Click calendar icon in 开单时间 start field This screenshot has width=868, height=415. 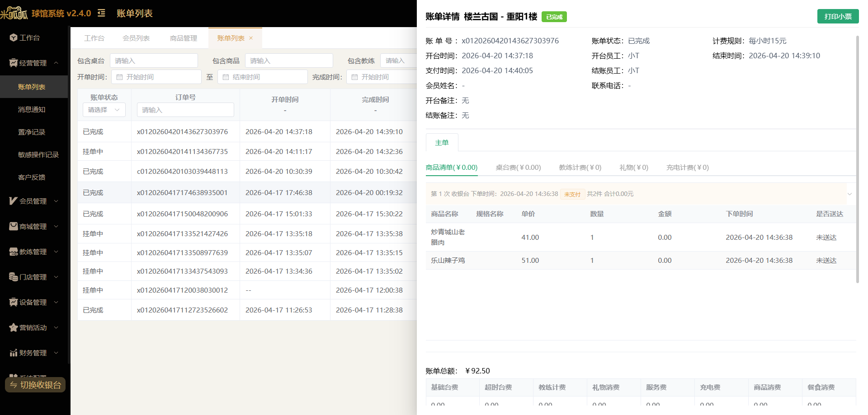119,77
